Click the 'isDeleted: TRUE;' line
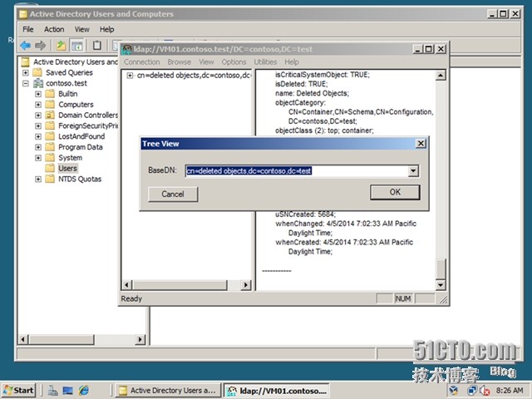532x399 pixels. pos(301,84)
